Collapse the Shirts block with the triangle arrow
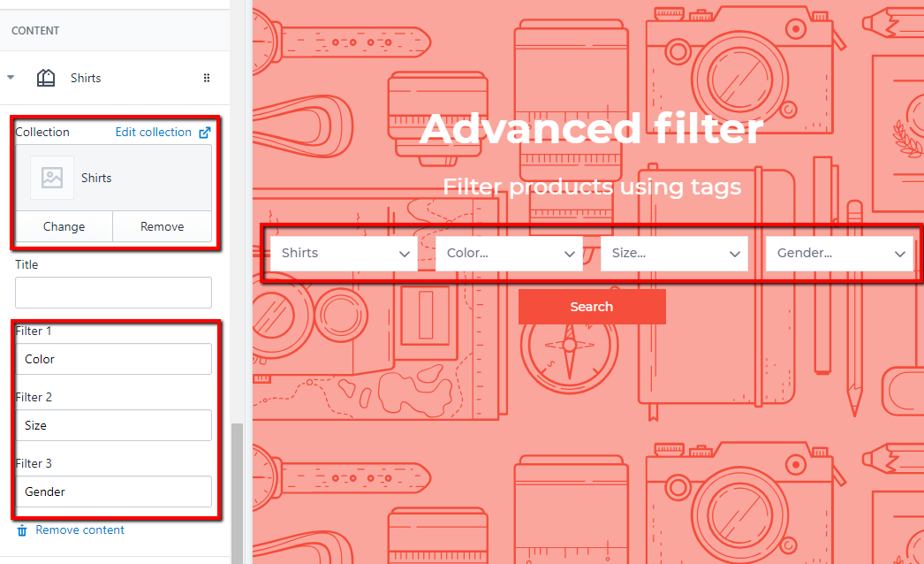The height and width of the screenshot is (564, 924). pyautogui.click(x=11, y=77)
